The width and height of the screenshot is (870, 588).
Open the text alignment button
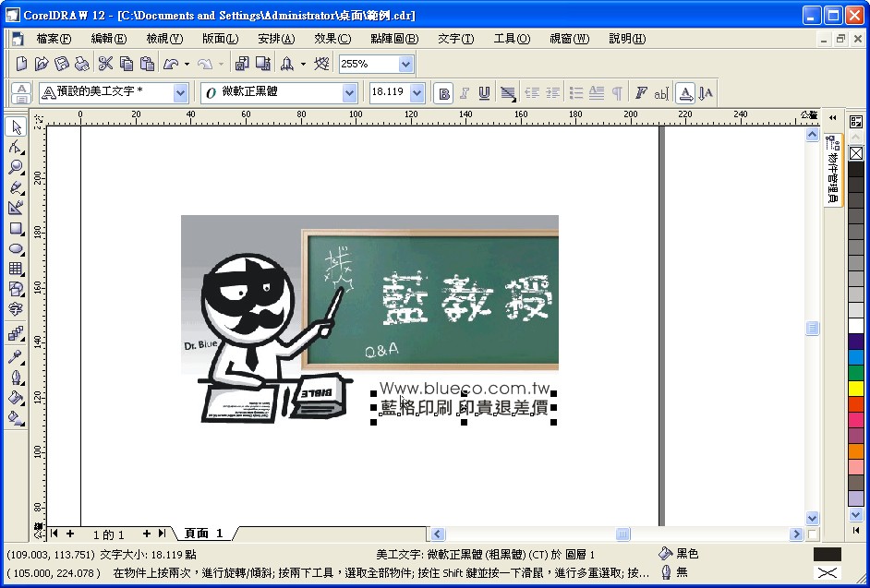pyautogui.click(x=508, y=92)
